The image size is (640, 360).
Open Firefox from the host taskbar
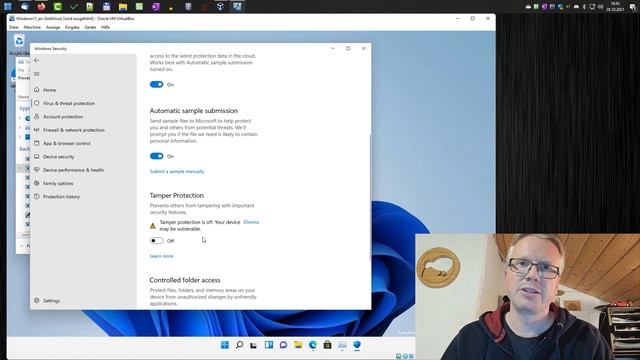[x=41, y=7]
